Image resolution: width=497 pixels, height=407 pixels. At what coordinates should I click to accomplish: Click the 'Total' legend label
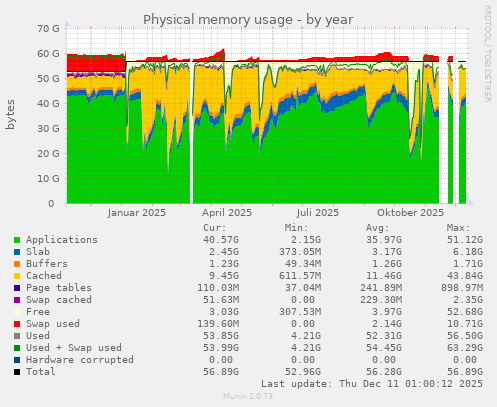(41, 372)
